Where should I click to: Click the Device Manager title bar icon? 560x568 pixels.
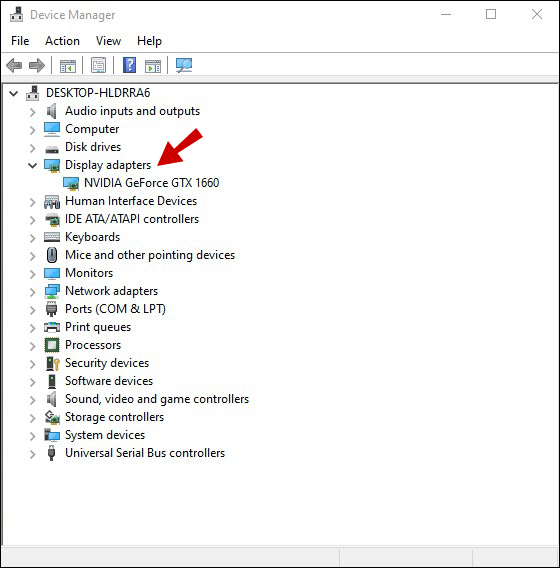(x=16, y=15)
